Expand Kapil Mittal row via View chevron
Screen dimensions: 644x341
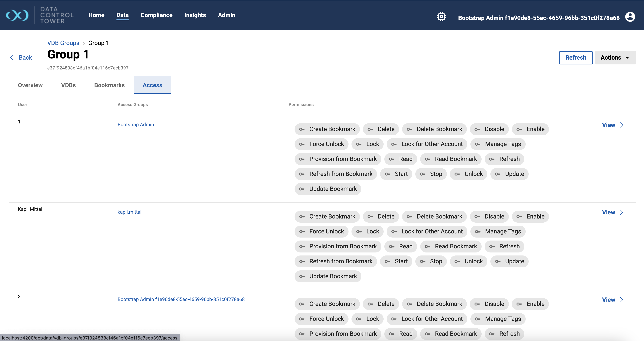pyautogui.click(x=622, y=212)
